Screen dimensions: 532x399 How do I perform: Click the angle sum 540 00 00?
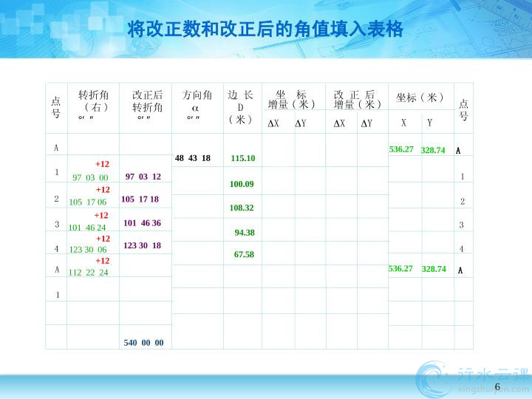pyautogui.click(x=143, y=343)
